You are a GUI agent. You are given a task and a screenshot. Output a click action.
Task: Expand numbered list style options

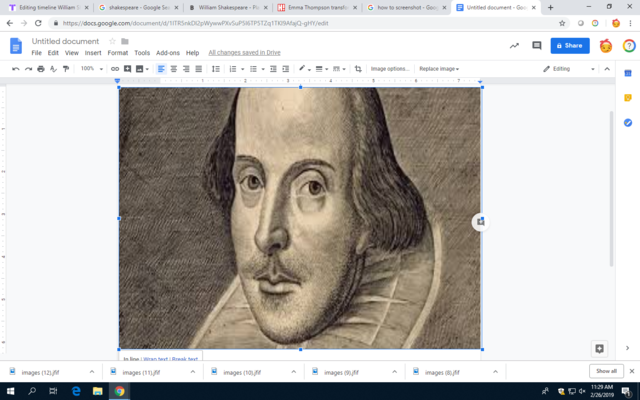[x=242, y=69]
